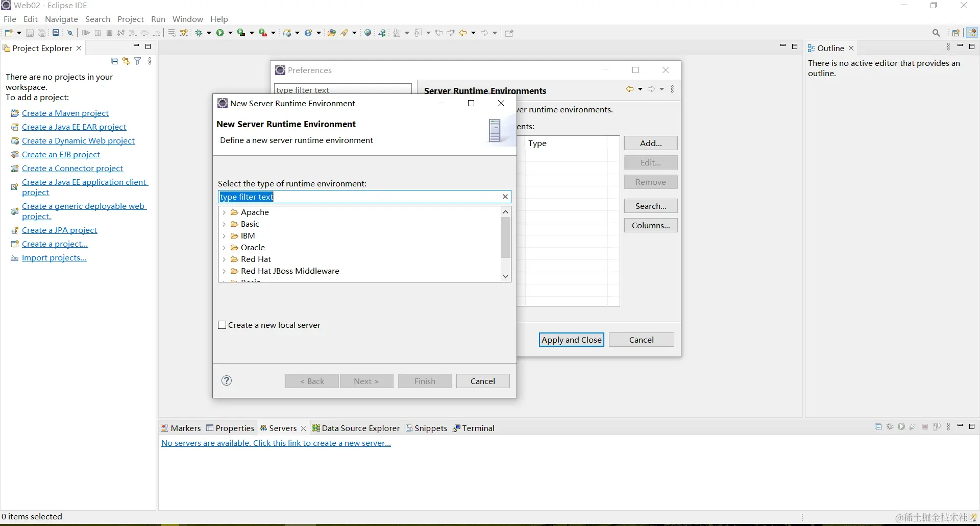Viewport: 980px width, 526px height.
Task: Switch to the Data Source Explorer tab
Action: [x=356, y=428]
